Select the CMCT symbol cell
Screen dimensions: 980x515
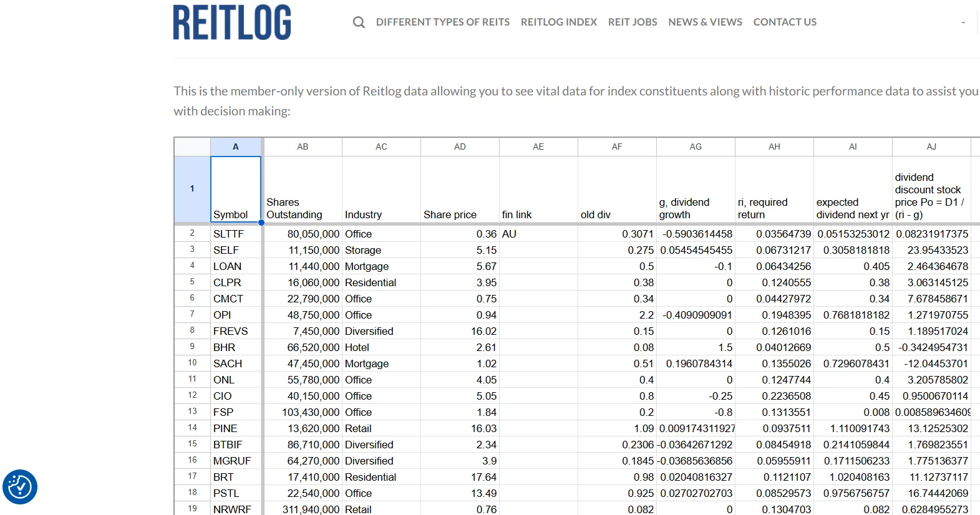[x=236, y=299]
